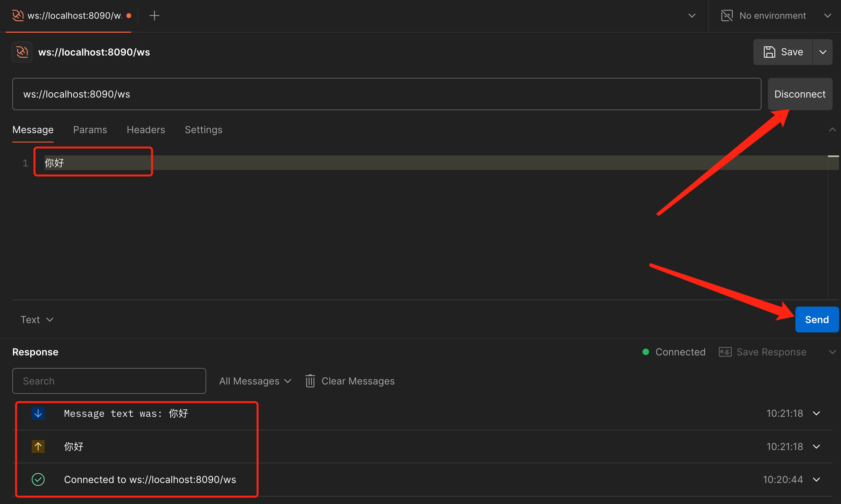
Task: Click the plus icon to open new tab
Action: coord(154,16)
